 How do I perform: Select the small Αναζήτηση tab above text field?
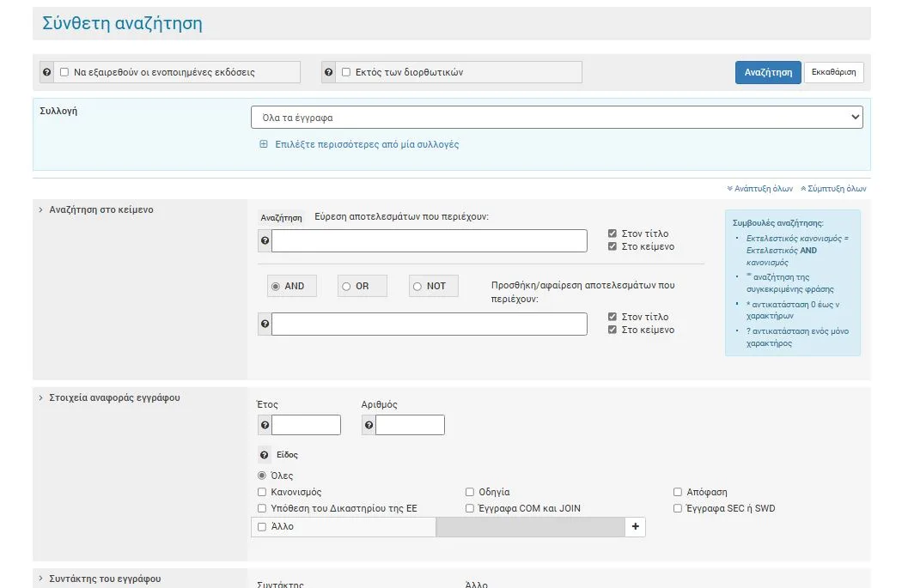[281, 218]
